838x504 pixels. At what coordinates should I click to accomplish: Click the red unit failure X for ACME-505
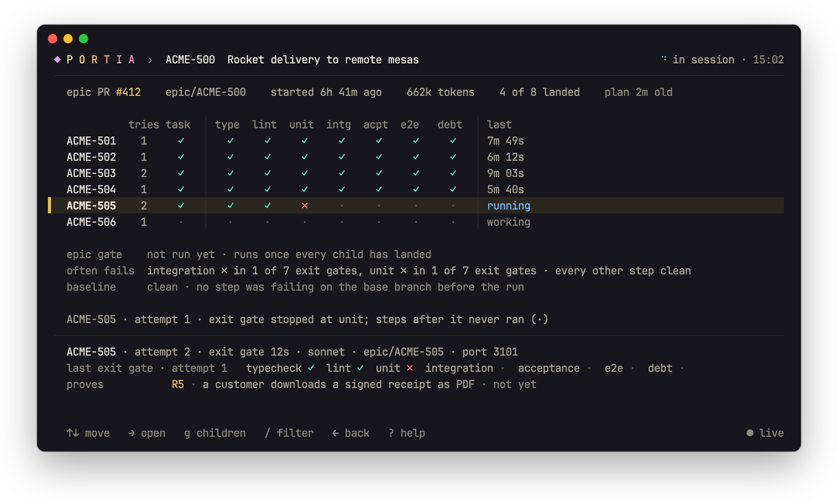[x=305, y=206]
